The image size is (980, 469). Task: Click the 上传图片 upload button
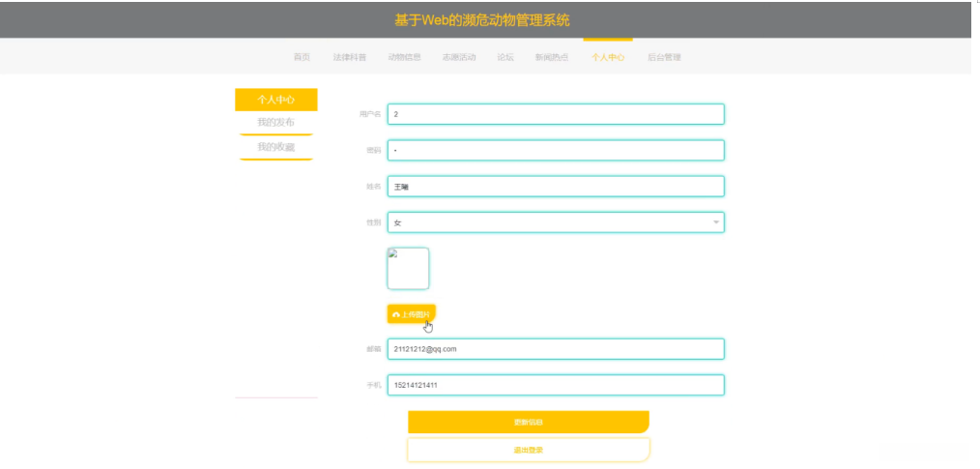tap(411, 314)
